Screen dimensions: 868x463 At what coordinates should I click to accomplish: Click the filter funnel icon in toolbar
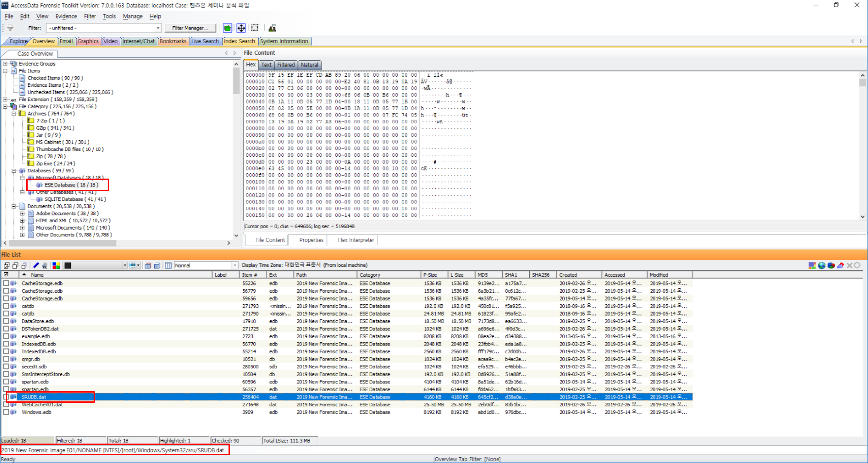[x=10, y=28]
